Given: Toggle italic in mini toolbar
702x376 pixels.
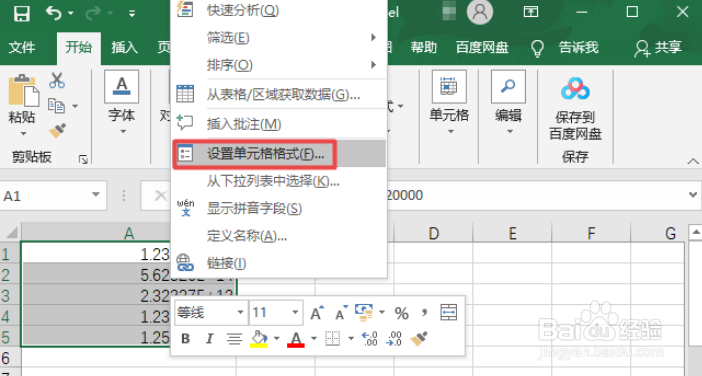Looking at the screenshot, I should 209,339.
